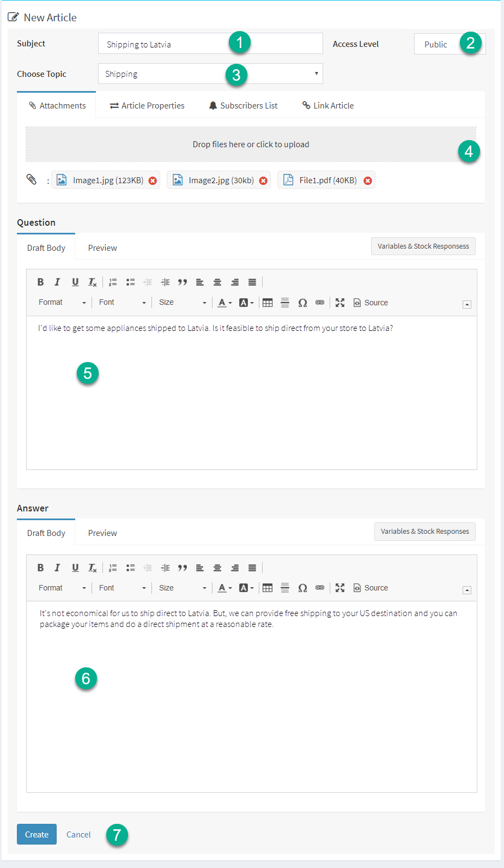Viewport: 504px width, 868px height.
Task: Insert link in the Question editor
Action: (x=320, y=303)
